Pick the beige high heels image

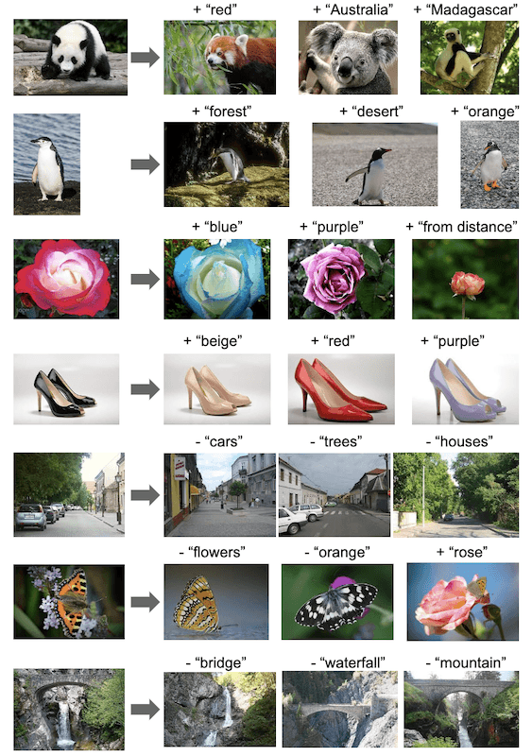click(217, 389)
